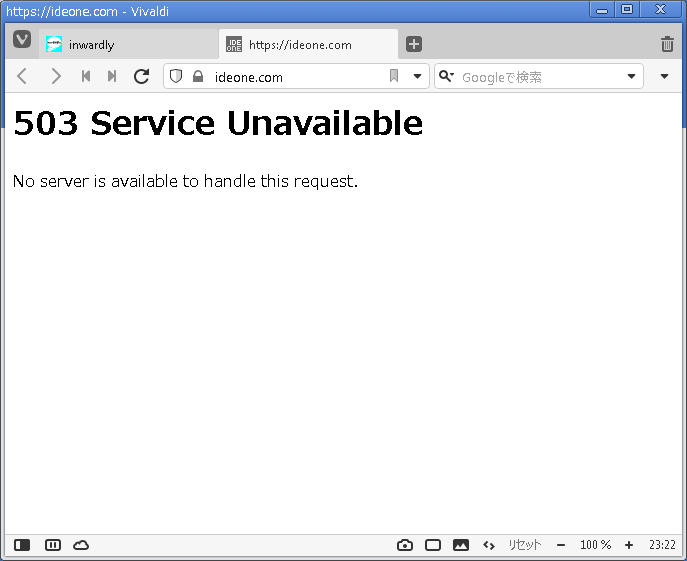Decrease zoom with minus button

tap(561, 545)
